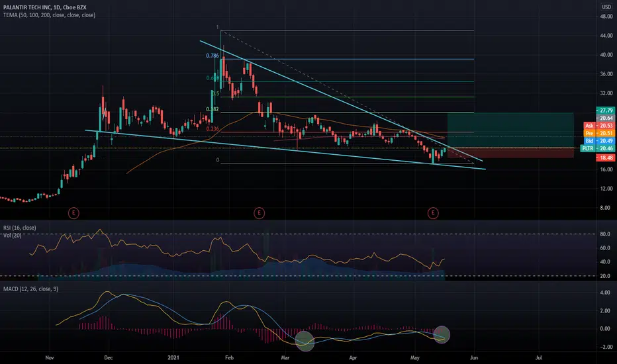The width and height of the screenshot is (617, 364).
Task: Click the 2021 label on time axis
Action: click(x=173, y=357)
